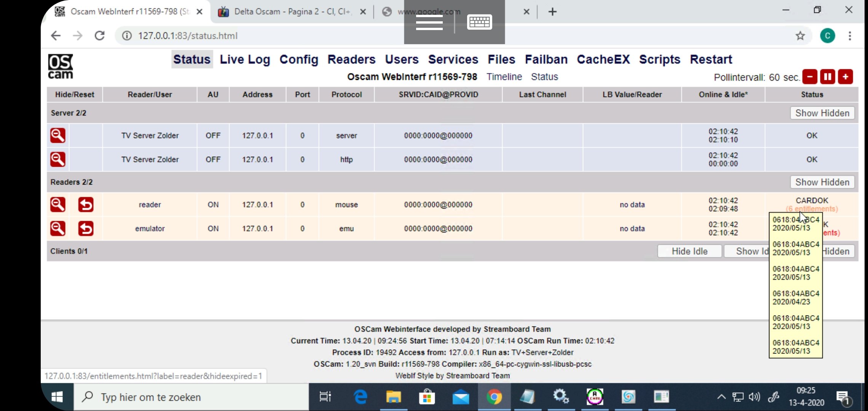Restart the mouse reader with arrow icon
Screen dimensions: 868x411
click(86, 205)
